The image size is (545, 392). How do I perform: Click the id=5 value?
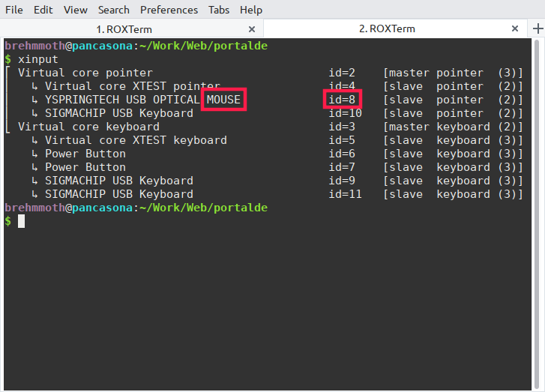click(x=342, y=140)
